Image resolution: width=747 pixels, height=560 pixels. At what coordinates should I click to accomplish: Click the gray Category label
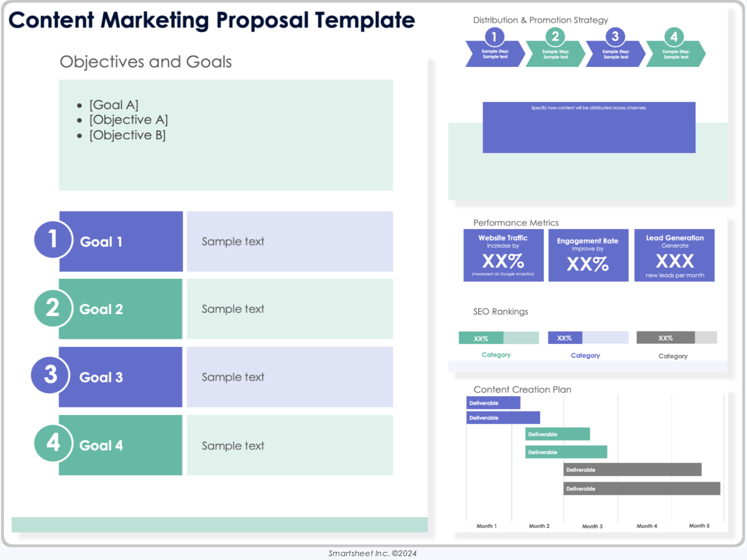(673, 356)
